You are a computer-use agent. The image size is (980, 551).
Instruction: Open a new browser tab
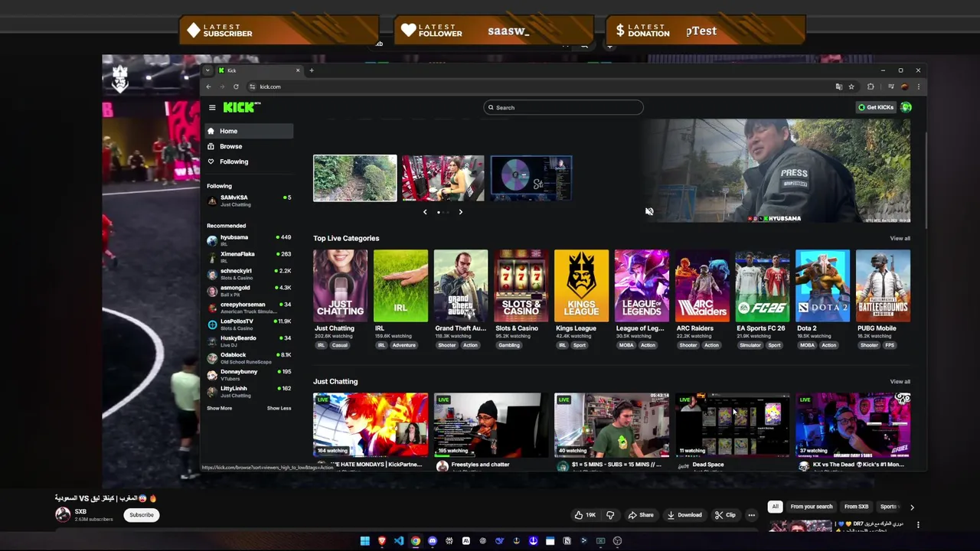click(x=311, y=70)
